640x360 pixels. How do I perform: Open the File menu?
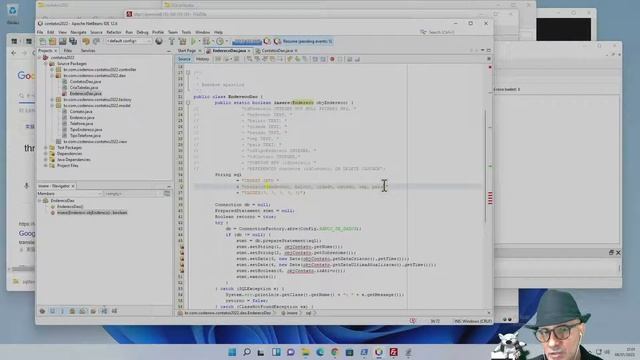pos(40,32)
